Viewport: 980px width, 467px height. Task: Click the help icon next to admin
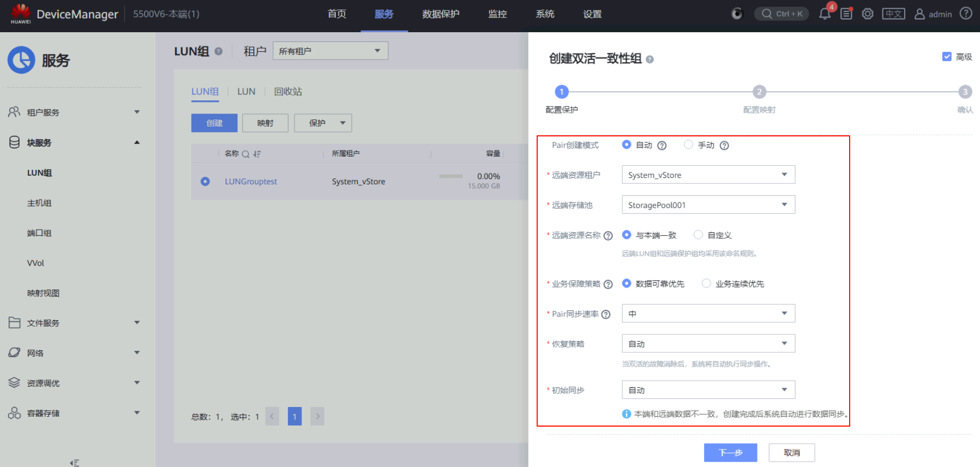click(x=966, y=14)
